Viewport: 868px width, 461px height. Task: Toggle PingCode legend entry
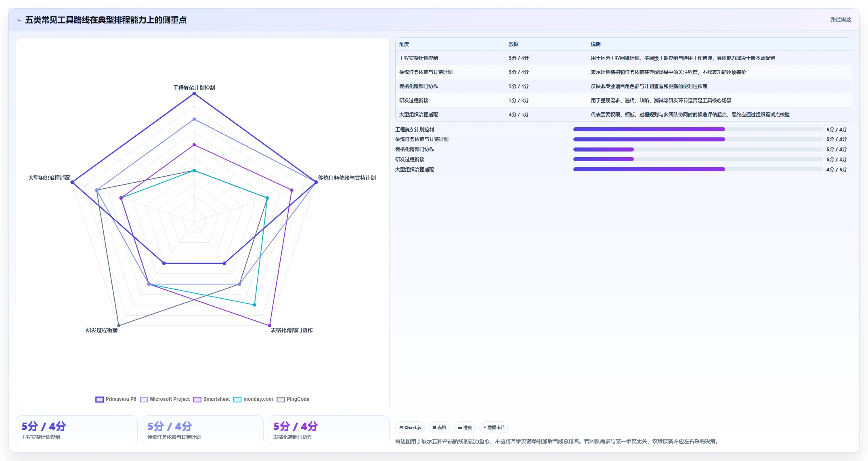(x=293, y=399)
